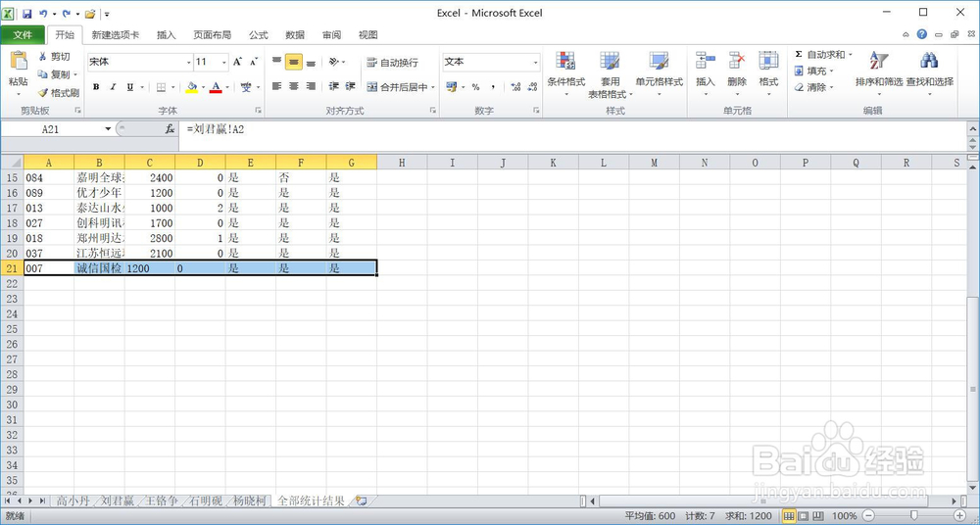
Task: Toggle middle vertical alignment
Action: 294,62
